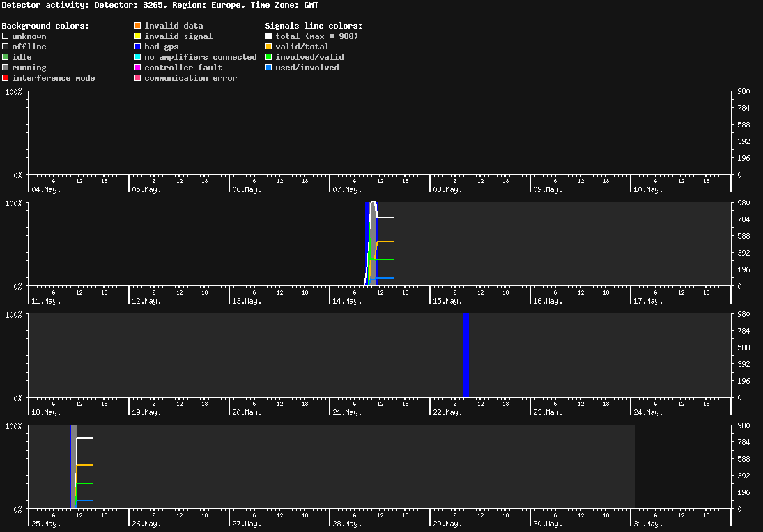Click the 'communication error' legend label
Image resolution: width=763 pixels, height=532 pixels.
pyautogui.click(x=191, y=78)
